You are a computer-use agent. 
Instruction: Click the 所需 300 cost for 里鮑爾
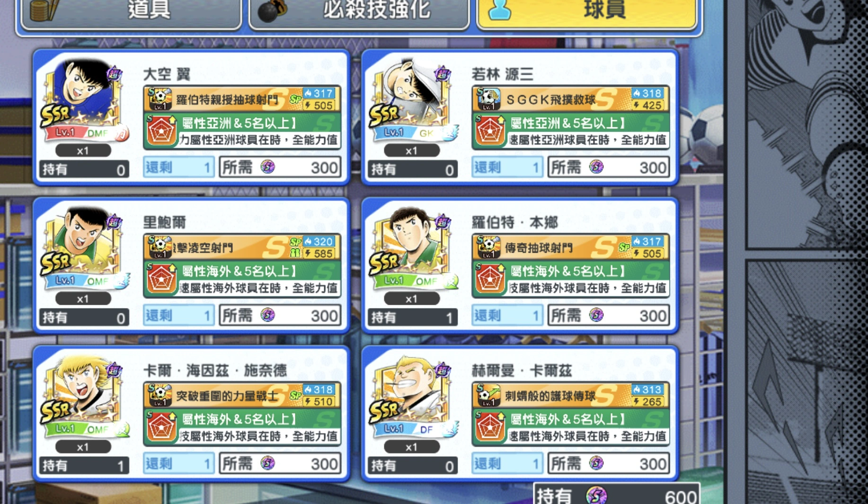280,315
